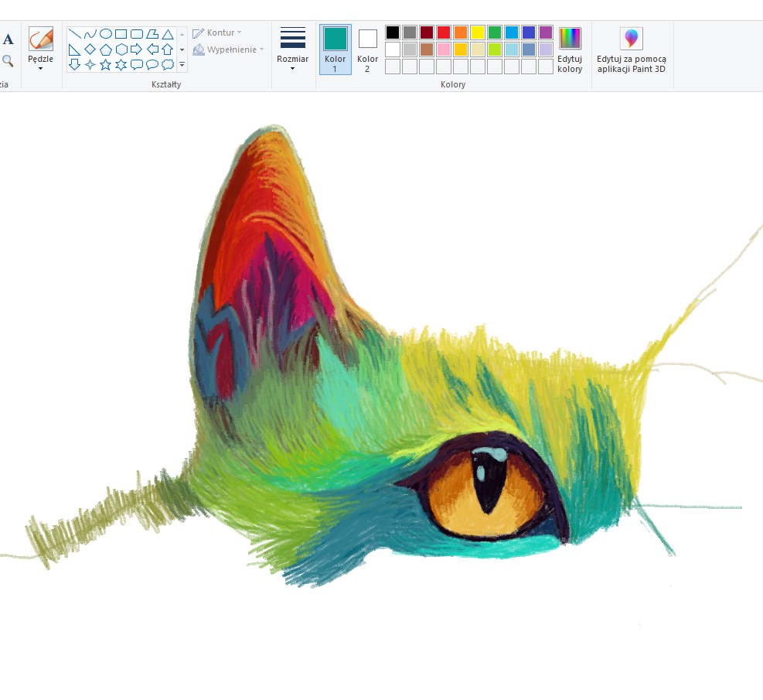The image size is (763, 700).
Task: Select the hexagon shape
Action: pos(121,50)
